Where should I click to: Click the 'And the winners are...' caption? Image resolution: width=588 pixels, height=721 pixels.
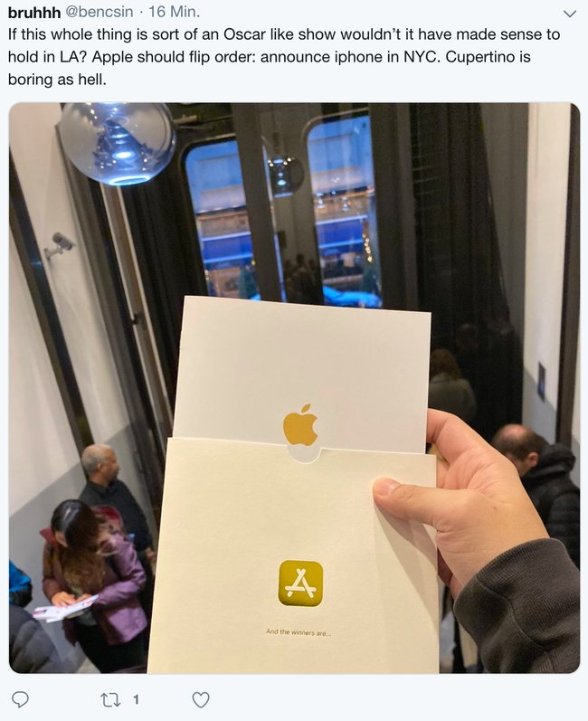click(x=299, y=632)
